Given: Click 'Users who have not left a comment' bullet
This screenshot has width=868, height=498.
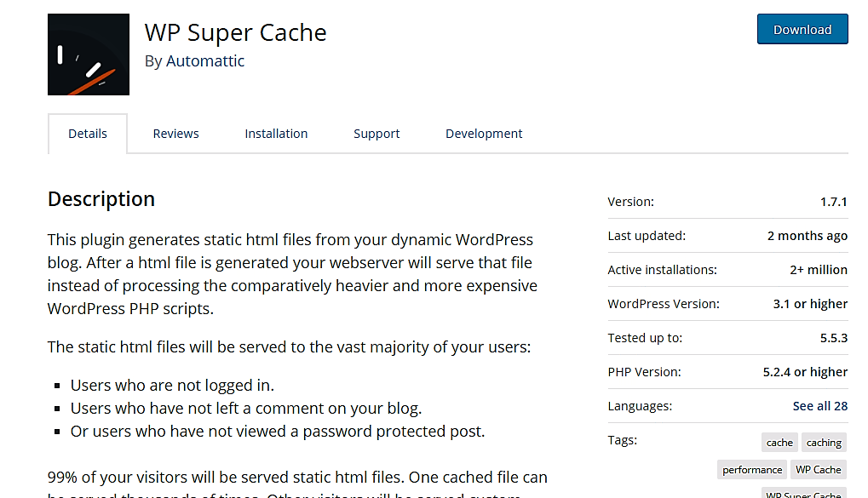Looking at the screenshot, I should 246,409.
